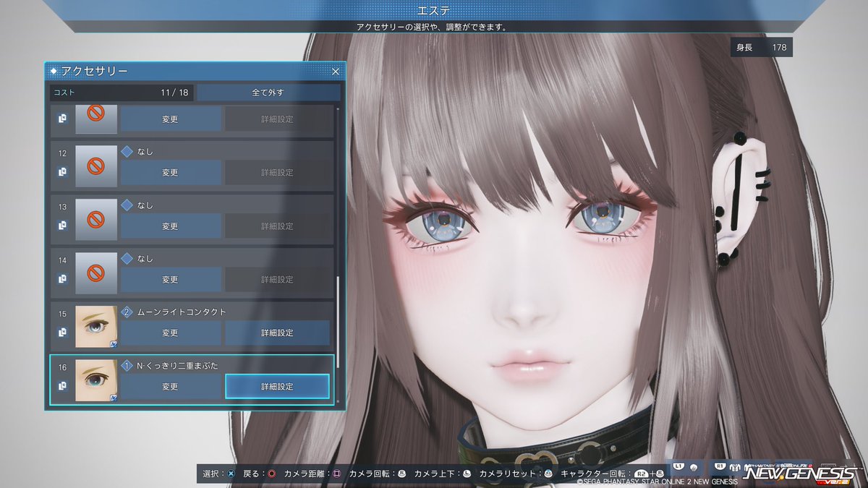Select the empty thumbnail in slot 13
The image size is (868, 488).
[96, 220]
